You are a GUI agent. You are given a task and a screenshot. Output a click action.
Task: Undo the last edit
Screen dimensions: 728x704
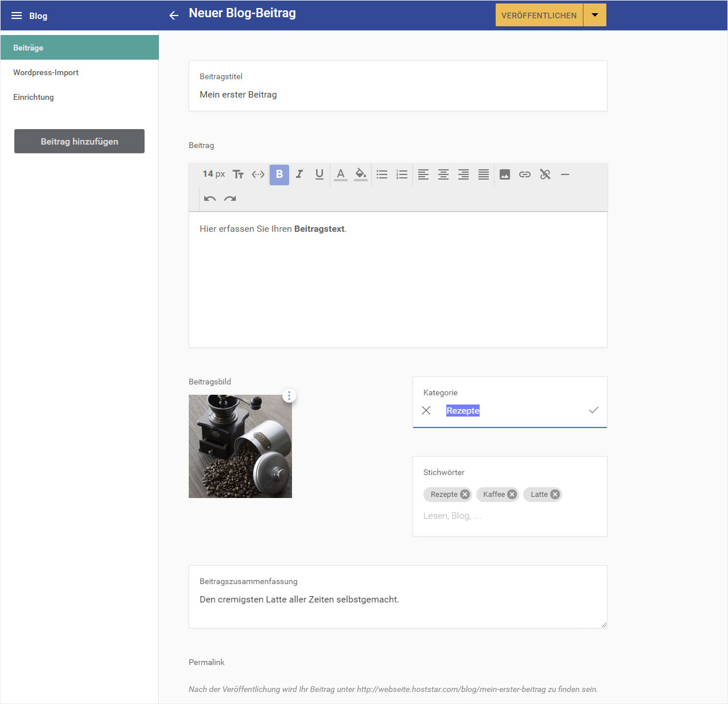210,199
